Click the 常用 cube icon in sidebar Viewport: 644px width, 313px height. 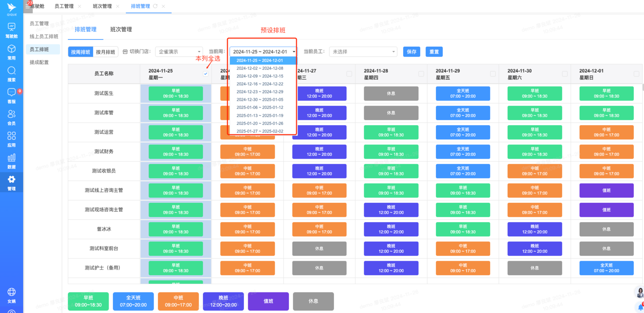tap(12, 49)
